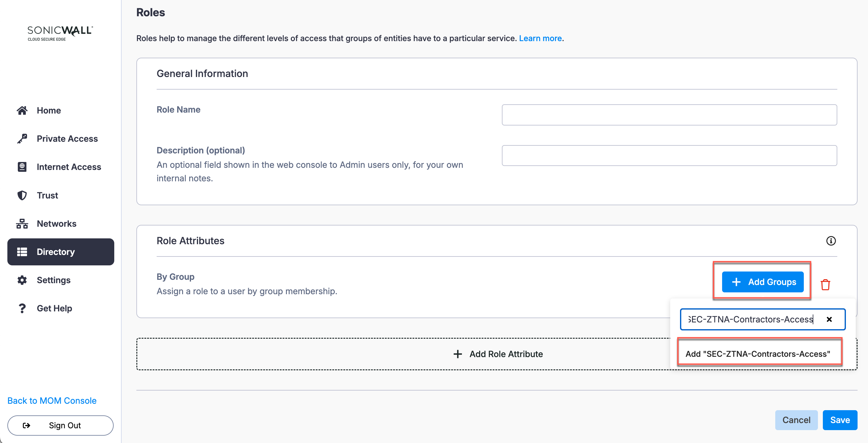Screen dimensions: 868x443
Task: Focus the Role Name input field
Action: (669, 115)
